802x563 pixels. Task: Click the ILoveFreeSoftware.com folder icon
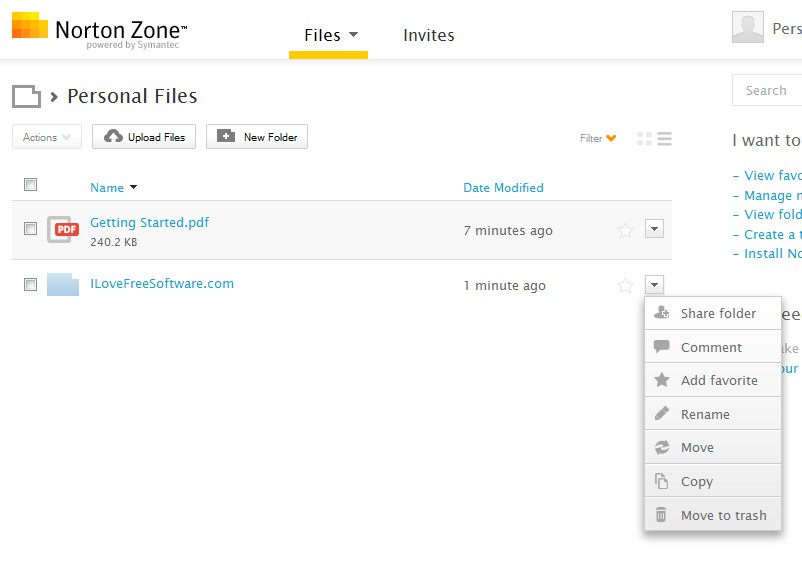[x=63, y=284]
